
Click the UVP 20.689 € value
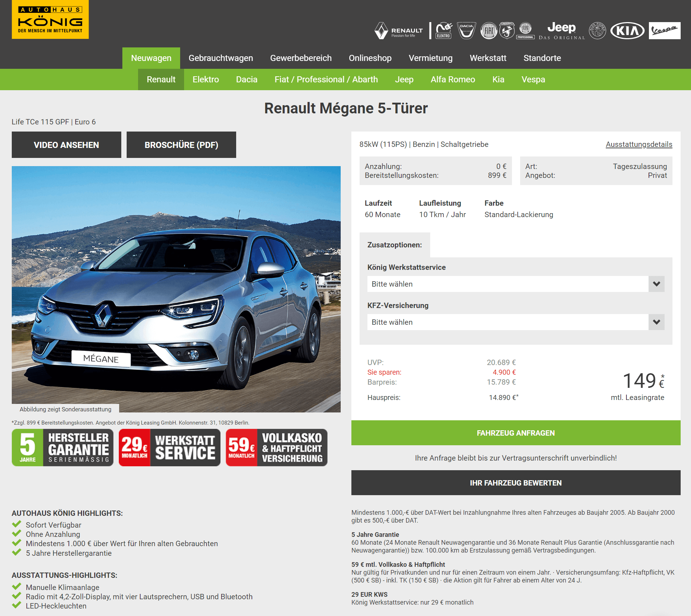click(501, 363)
